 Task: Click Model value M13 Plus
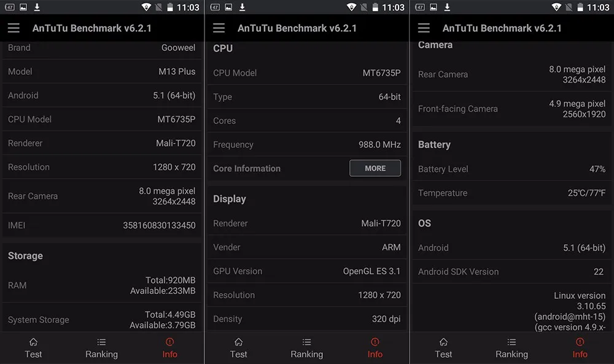[177, 72]
